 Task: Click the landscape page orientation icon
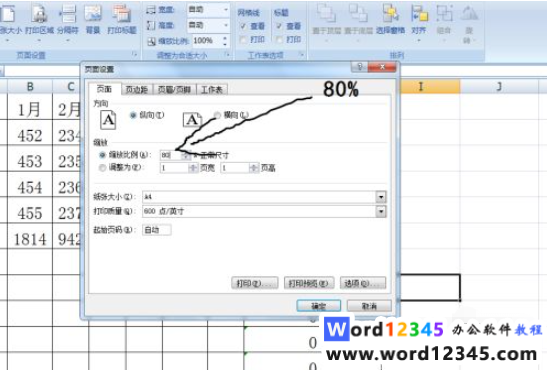(192, 120)
